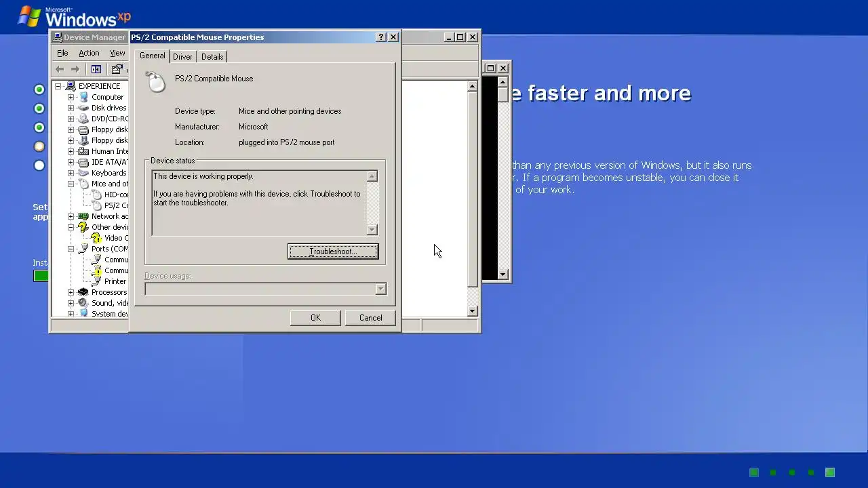Click Cancel in mouse properties dialog
Image resolution: width=868 pixels, height=488 pixels.
point(370,318)
